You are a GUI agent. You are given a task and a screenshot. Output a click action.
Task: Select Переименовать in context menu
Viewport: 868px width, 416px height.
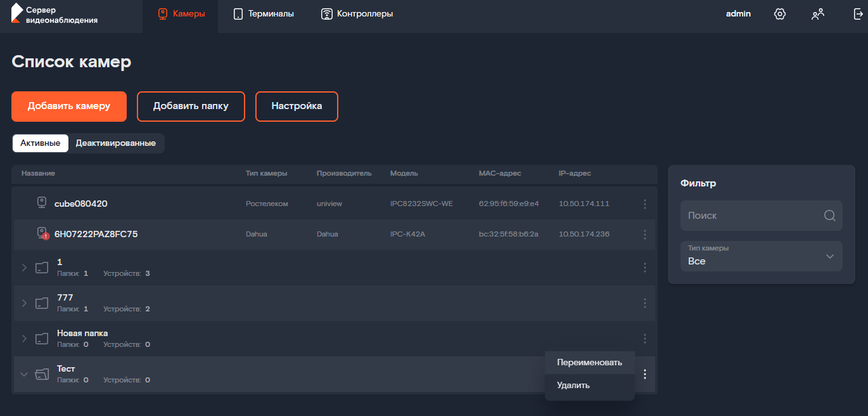point(590,363)
